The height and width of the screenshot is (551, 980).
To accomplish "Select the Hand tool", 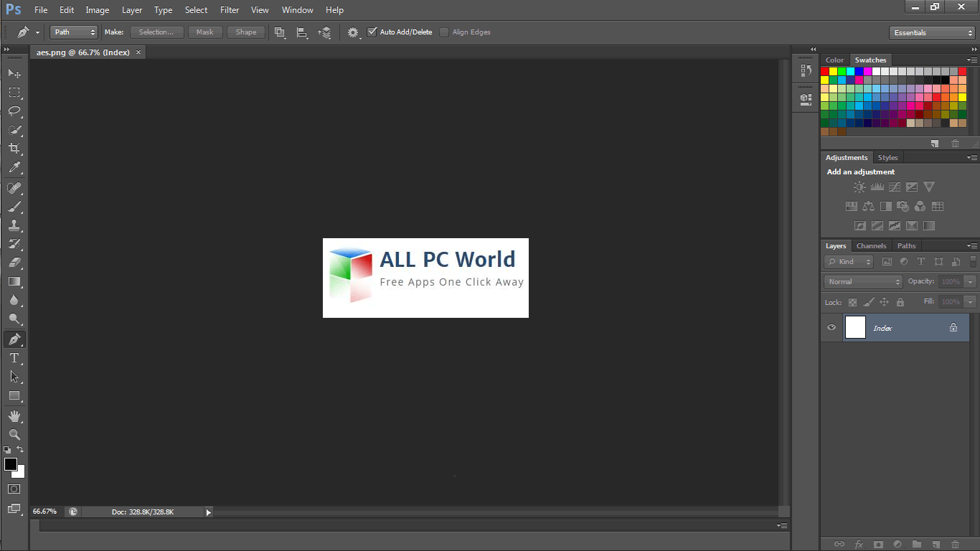I will pyautogui.click(x=14, y=415).
